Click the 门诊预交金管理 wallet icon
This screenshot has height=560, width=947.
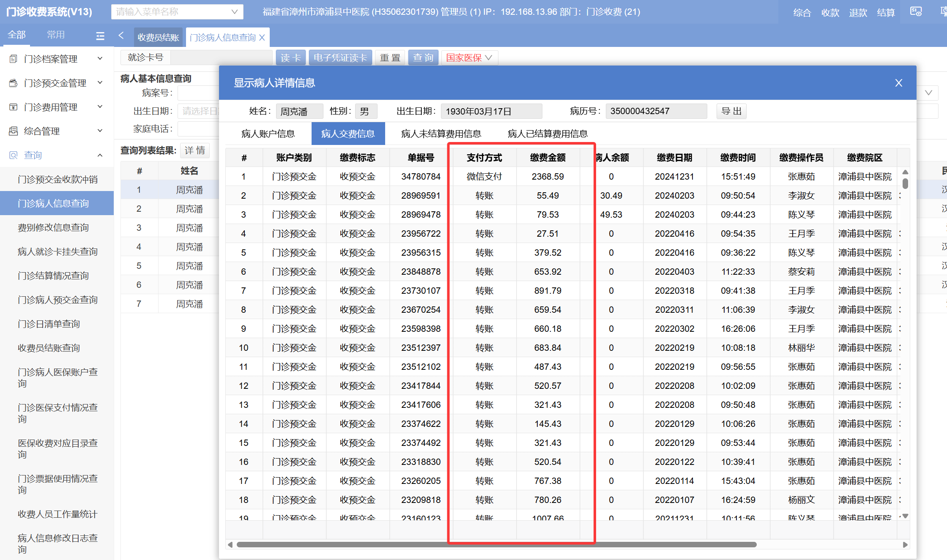(14, 83)
